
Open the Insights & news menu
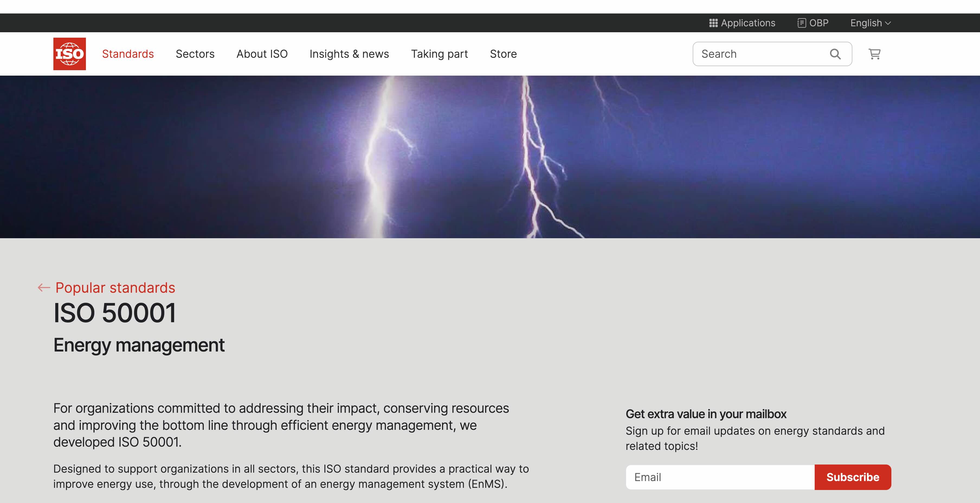tap(349, 54)
